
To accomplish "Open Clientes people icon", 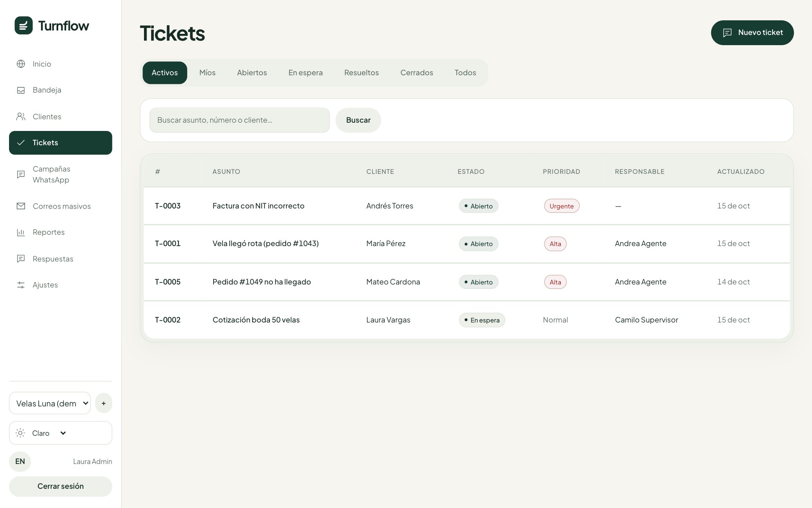I will 21,117.
